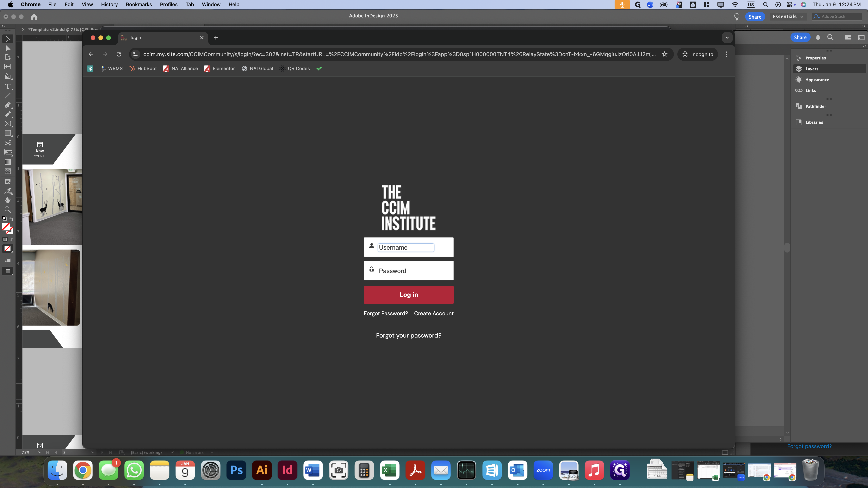868x488 pixels.
Task: Toggle Formatting Affects Text button
Action: click(x=11, y=240)
